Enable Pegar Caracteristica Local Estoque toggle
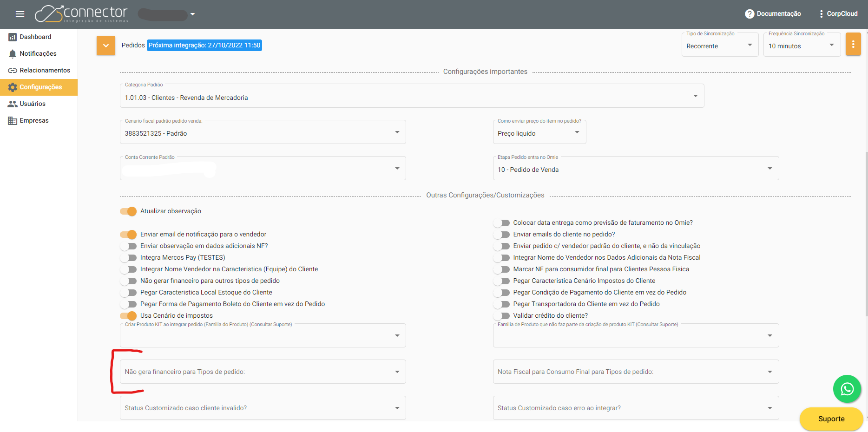This screenshot has width=868, height=432. (128, 293)
